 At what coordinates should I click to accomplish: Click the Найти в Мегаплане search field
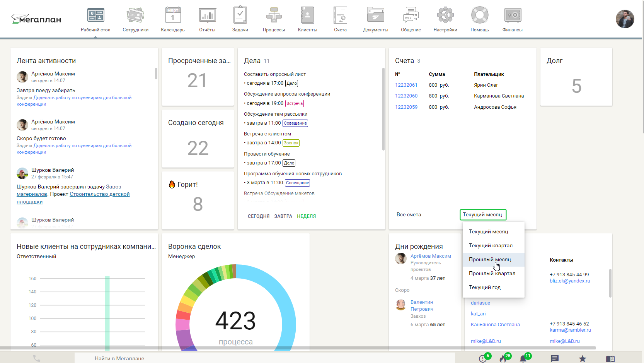point(264,358)
